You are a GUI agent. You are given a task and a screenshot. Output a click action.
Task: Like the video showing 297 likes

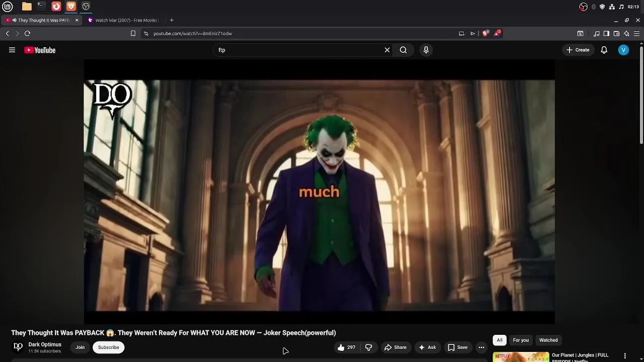[x=346, y=347]
